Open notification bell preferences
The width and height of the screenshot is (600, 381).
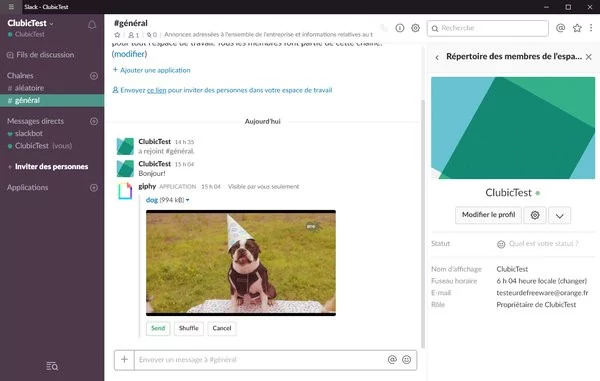92,25
